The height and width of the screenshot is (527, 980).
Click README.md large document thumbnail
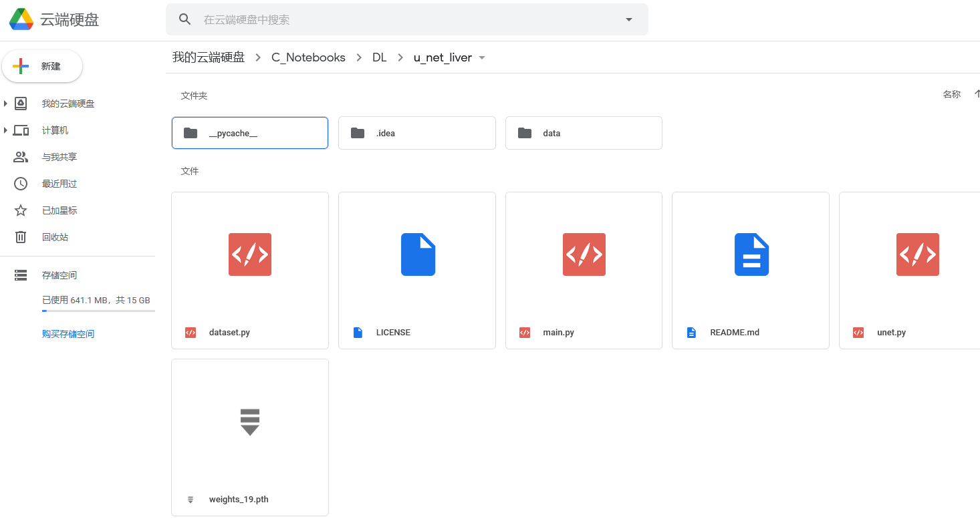(752, 254)
